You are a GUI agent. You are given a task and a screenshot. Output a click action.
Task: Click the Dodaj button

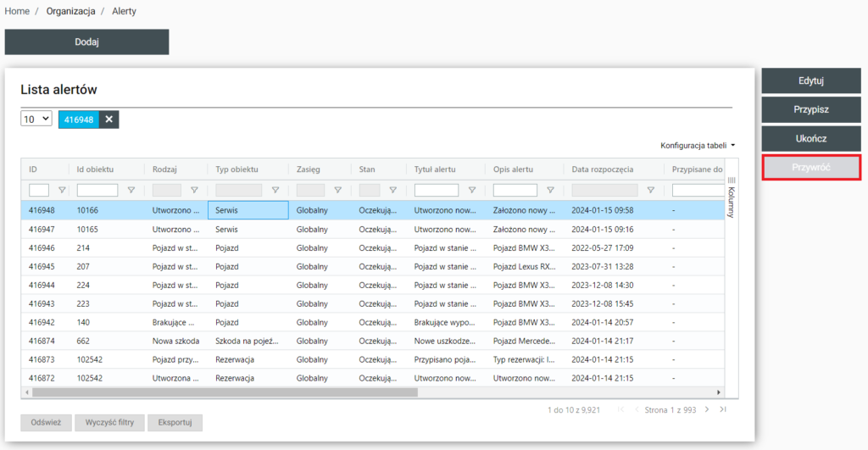click(x=86, y=42)
